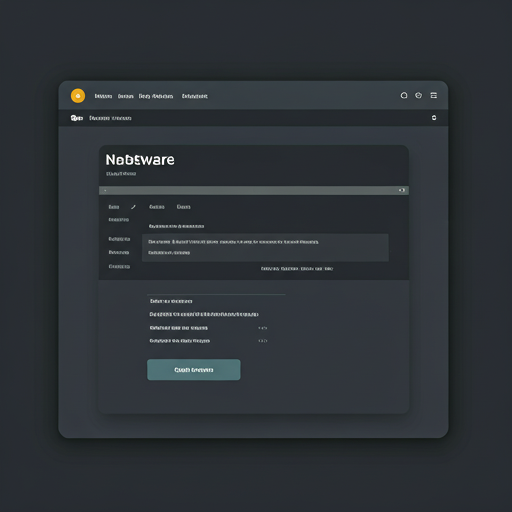
Task: Click the pencil edit icon beside first tab
Action: pyautogui.click(x=133, y=207)
